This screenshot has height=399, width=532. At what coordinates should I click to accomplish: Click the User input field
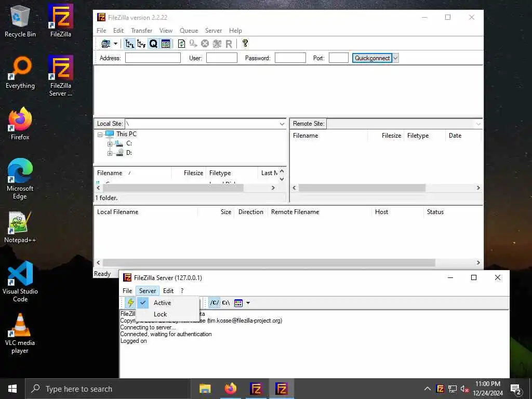click(x=221, y=58)
